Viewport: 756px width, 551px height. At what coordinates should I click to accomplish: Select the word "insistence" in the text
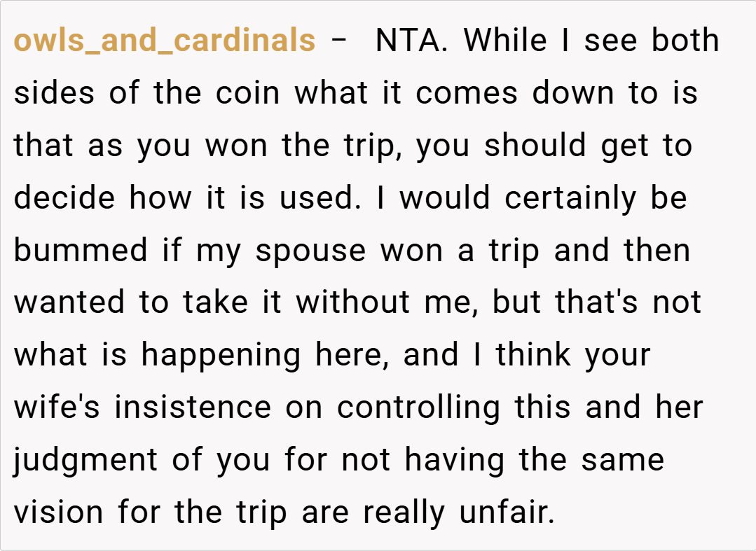(x=193, y=408)
